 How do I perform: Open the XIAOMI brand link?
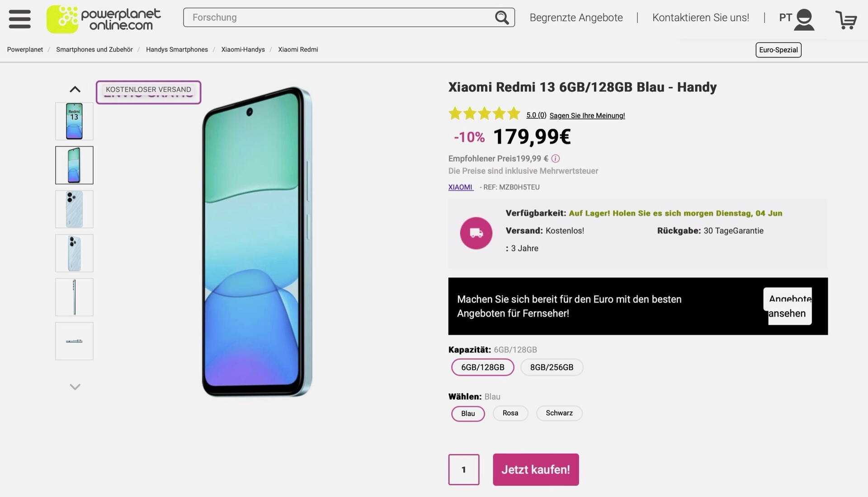[460, 187]
